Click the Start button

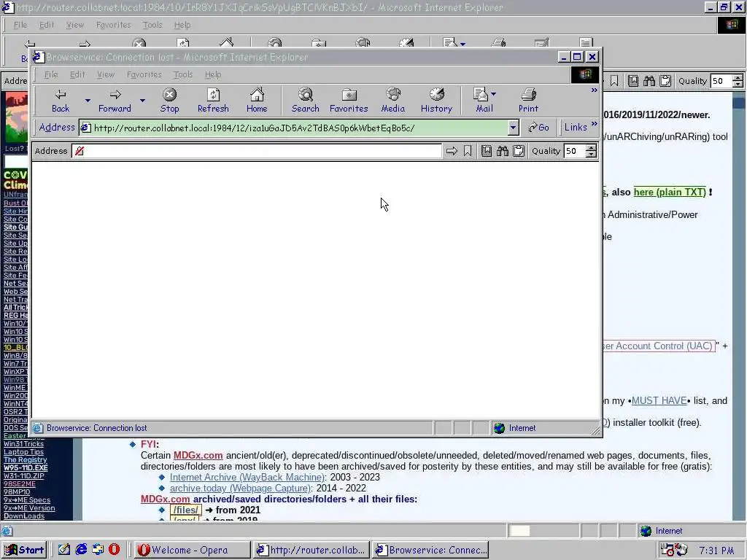(x=24, y=550)
